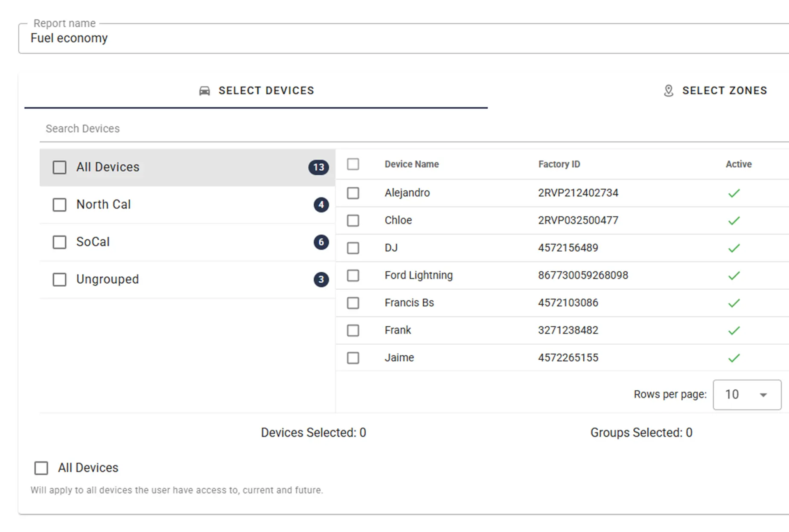This screenshot has height=532, width=789.
Task: Edit the Report name field
Action: coord(171,38)
